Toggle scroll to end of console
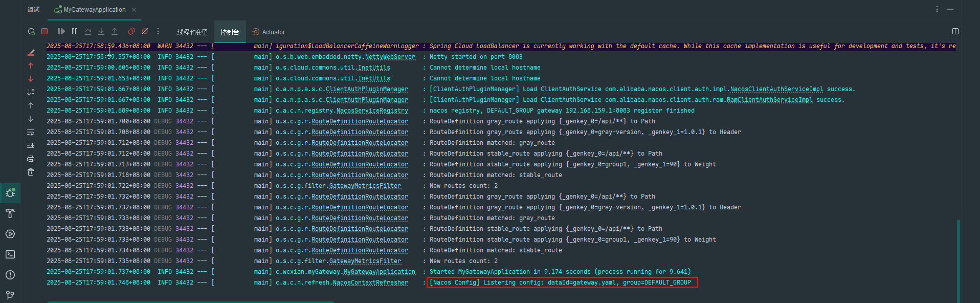Screen dimensions: 980x303 [31, 145]
